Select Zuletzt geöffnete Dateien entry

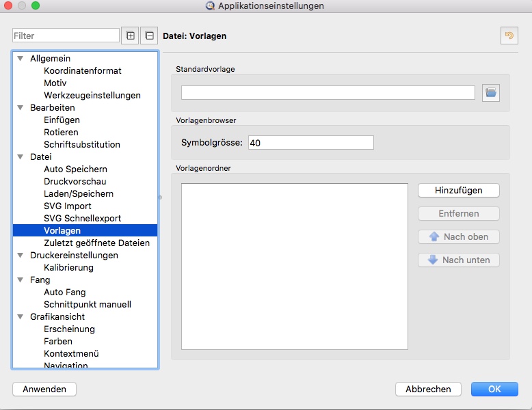96,243
